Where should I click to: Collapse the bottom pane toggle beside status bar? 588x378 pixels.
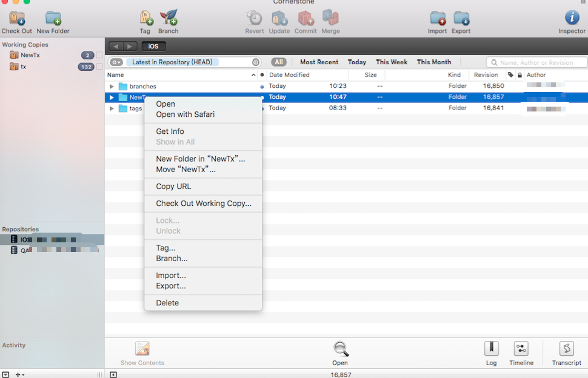113,374
